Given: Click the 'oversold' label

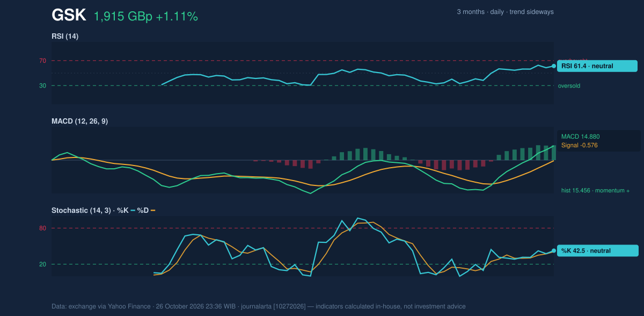Looking at the screenshot, I should click(x=569, y=85).
